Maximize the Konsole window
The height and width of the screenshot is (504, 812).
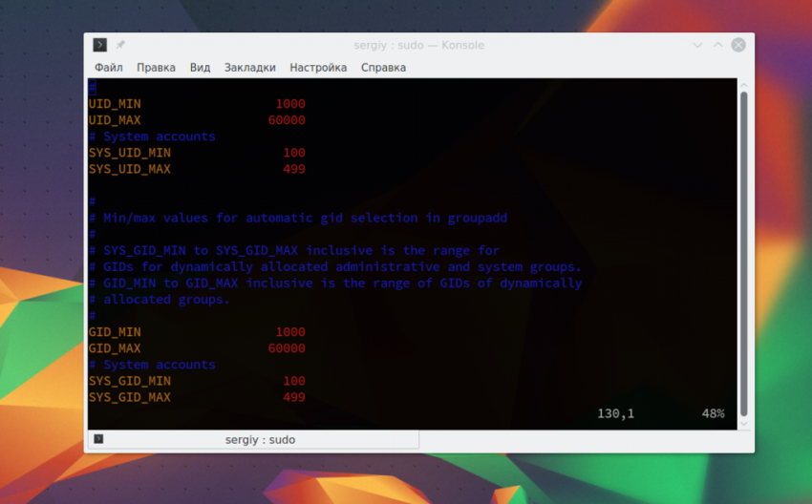pos(718,45)
